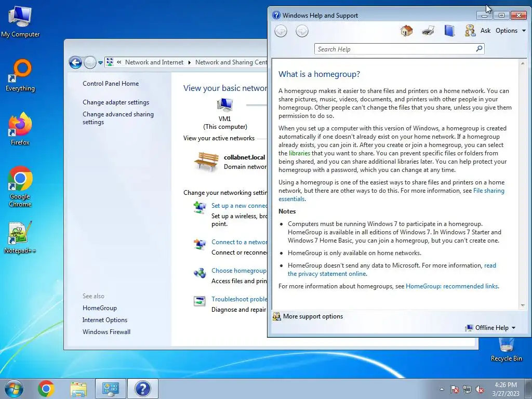Click More support options
Screen dimensions: 532x399
(313, 316)
